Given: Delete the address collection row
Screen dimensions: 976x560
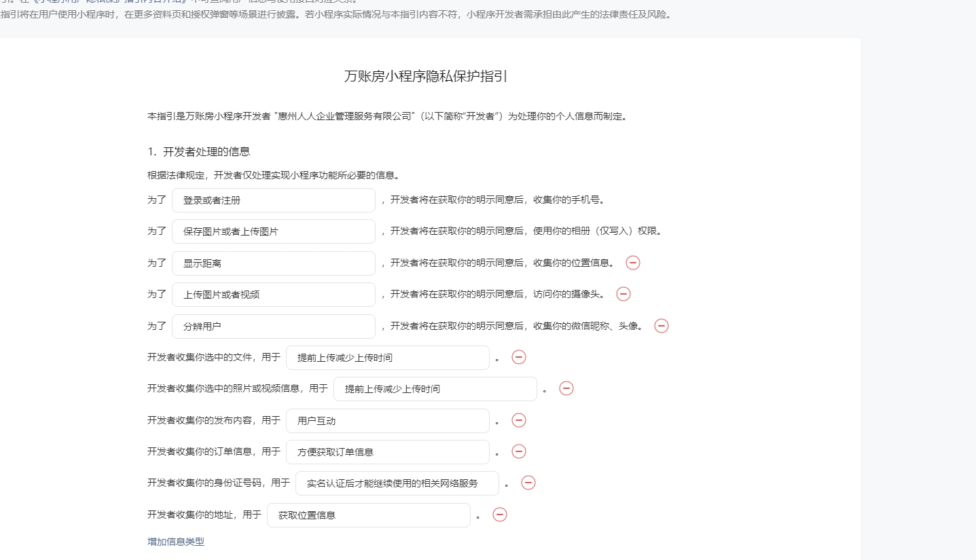Looking at the screenshot, I should point(500,515).
